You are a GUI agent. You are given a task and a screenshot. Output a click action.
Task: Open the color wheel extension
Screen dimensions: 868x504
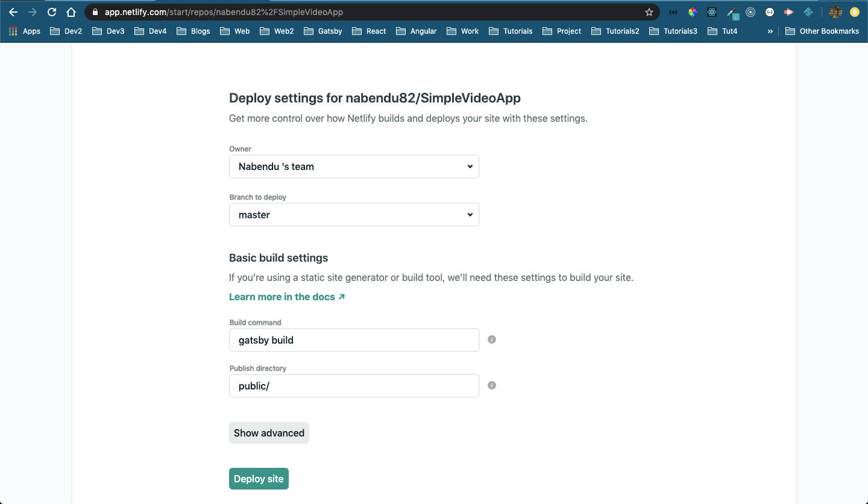tap(693, 12)
